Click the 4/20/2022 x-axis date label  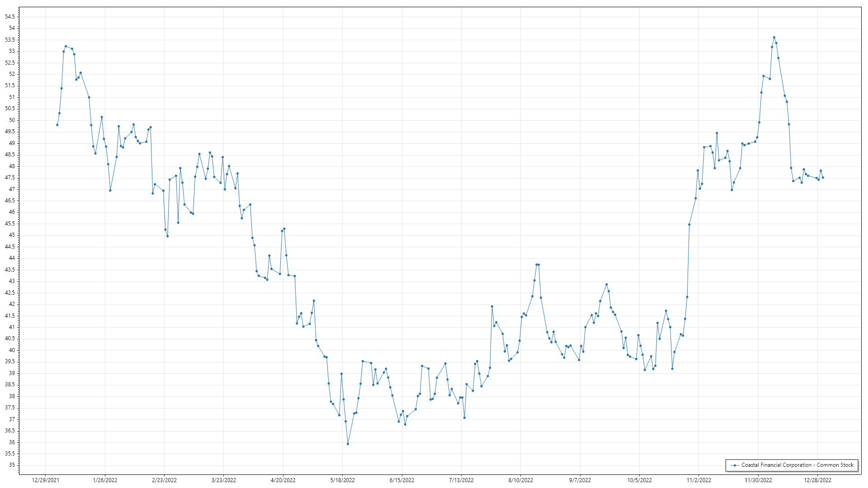[283, 480]
